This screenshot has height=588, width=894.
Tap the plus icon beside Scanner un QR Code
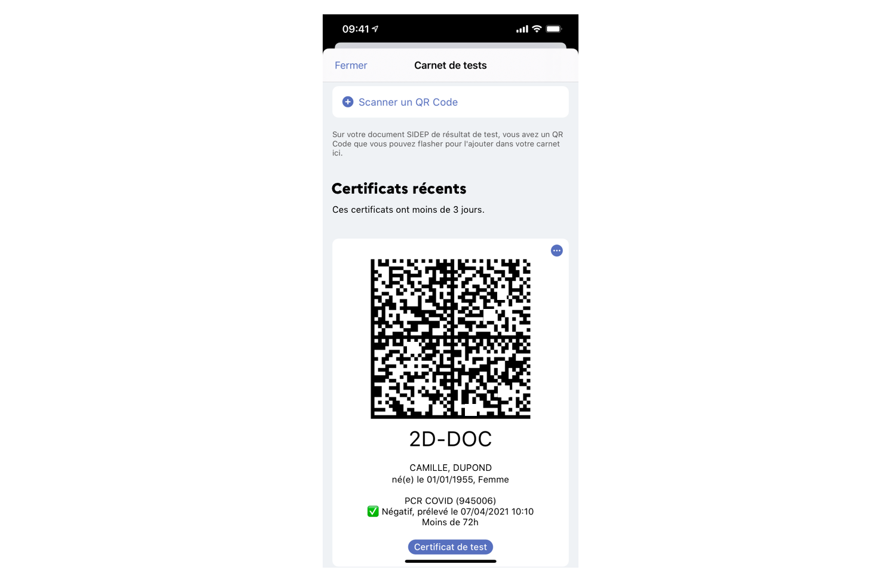348,102
